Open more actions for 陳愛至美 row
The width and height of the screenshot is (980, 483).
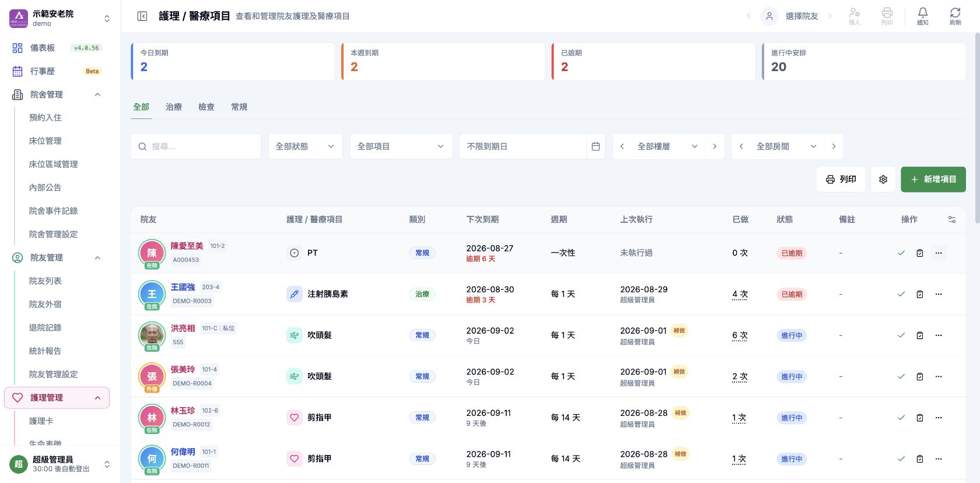(x=939, y=253)
